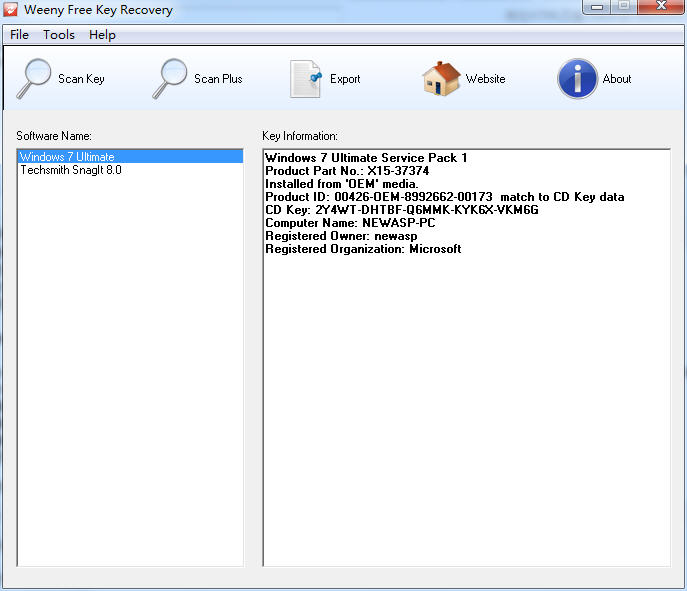Image resolution: width=687 pixels, height=591 pixels.
Task: Click the CD Key line in key information
Action: [x=402, y=210]
